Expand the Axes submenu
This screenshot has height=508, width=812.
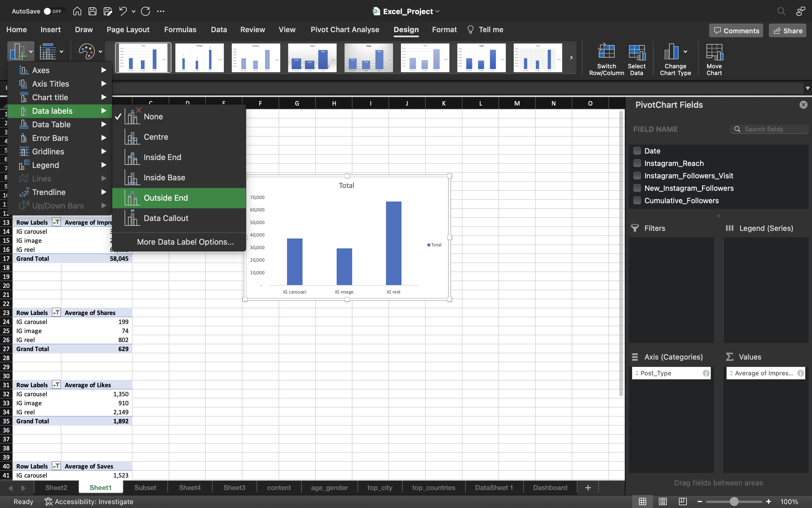(x=60, y=70)
